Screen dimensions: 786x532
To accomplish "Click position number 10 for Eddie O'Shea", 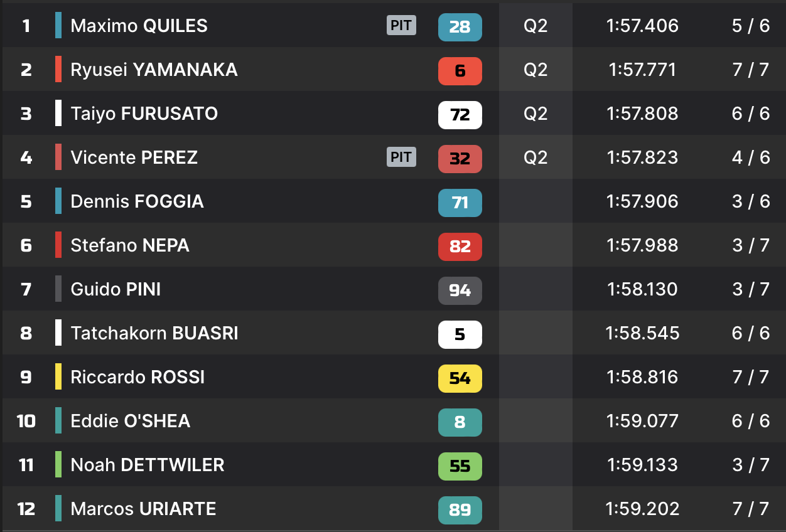I will 26,421.
